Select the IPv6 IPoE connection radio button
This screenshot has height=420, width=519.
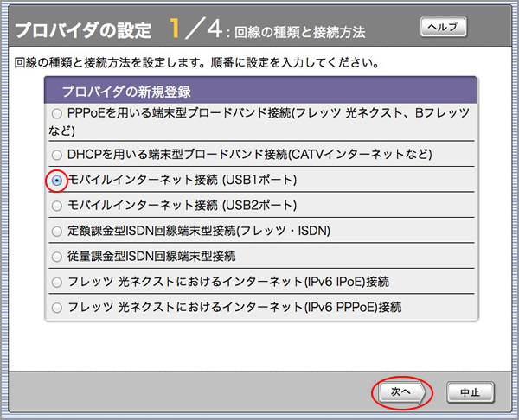pos(57,282)
